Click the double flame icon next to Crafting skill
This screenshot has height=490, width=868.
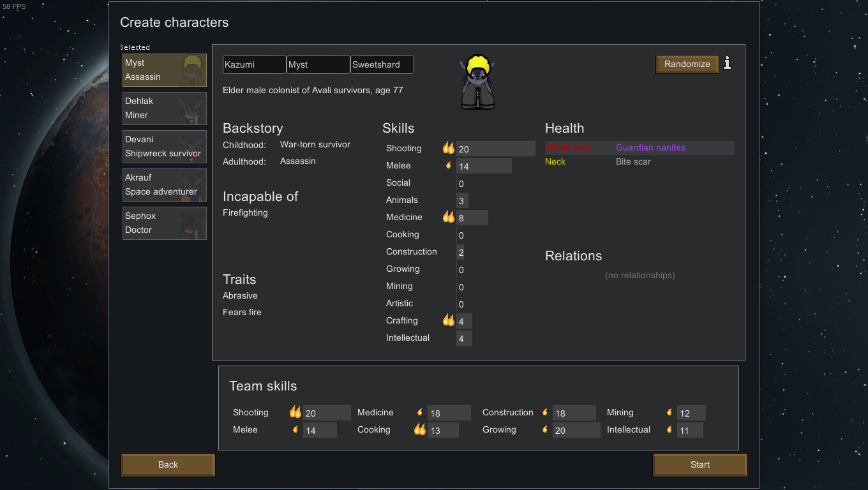[x=449, y=320]
